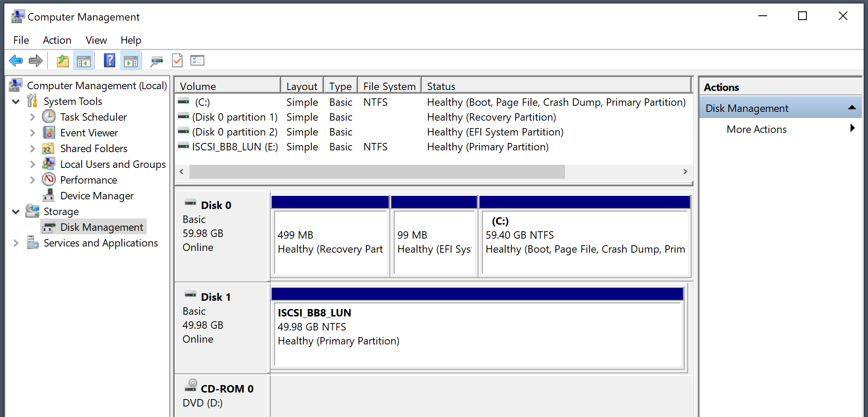Open the Help menu
The height and width of the screenshot is (417, 868).
pos(131,40)
